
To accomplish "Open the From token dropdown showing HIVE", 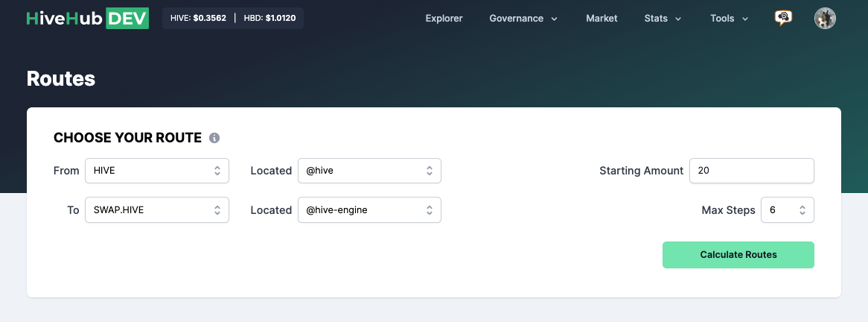I will pos(156,171).
